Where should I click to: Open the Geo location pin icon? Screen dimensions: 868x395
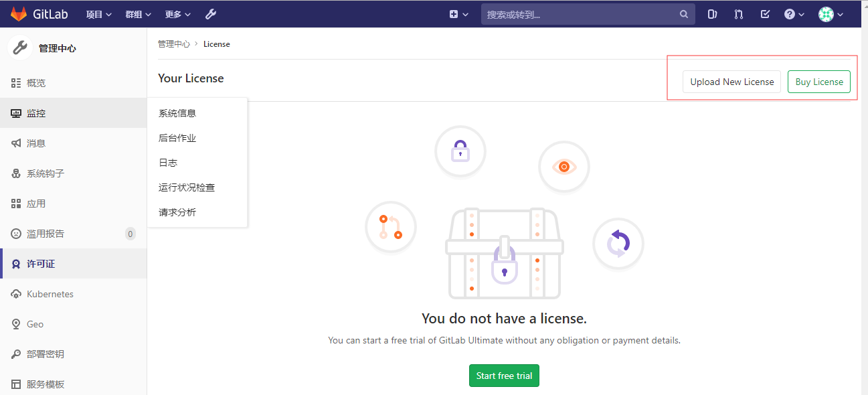(x=16, y=323)
